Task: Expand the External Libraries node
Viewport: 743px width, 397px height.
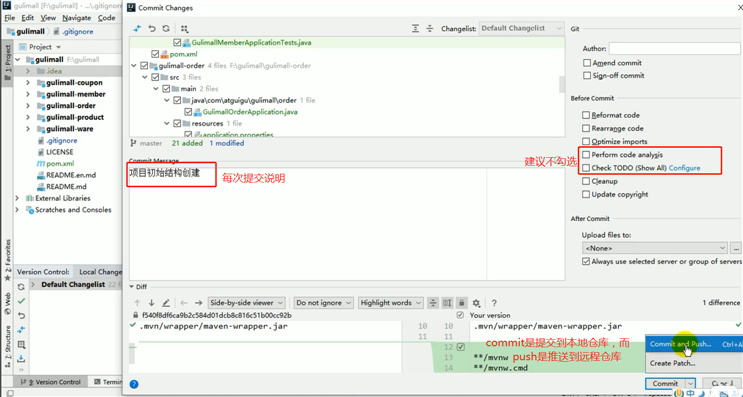Action: tap(18, 198)
